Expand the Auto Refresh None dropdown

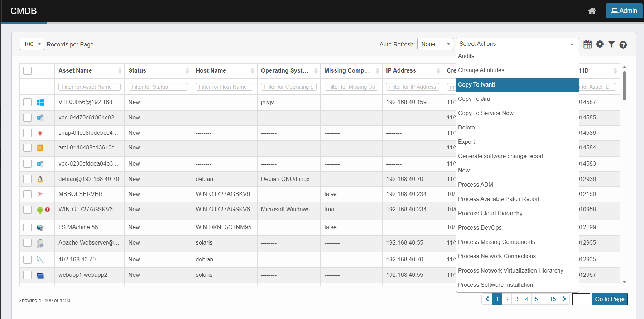pyautogui.click(x=435, y=44)
